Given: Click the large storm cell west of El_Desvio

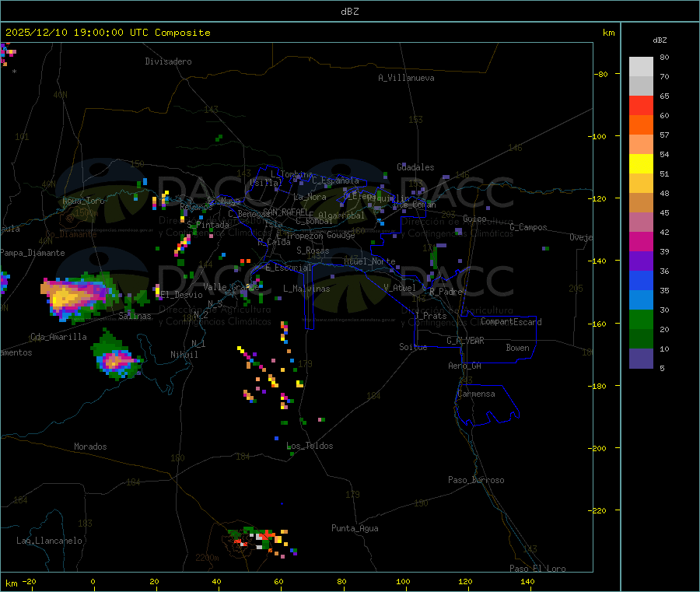Looking at the screenshot, I should (x=74, y=294).
